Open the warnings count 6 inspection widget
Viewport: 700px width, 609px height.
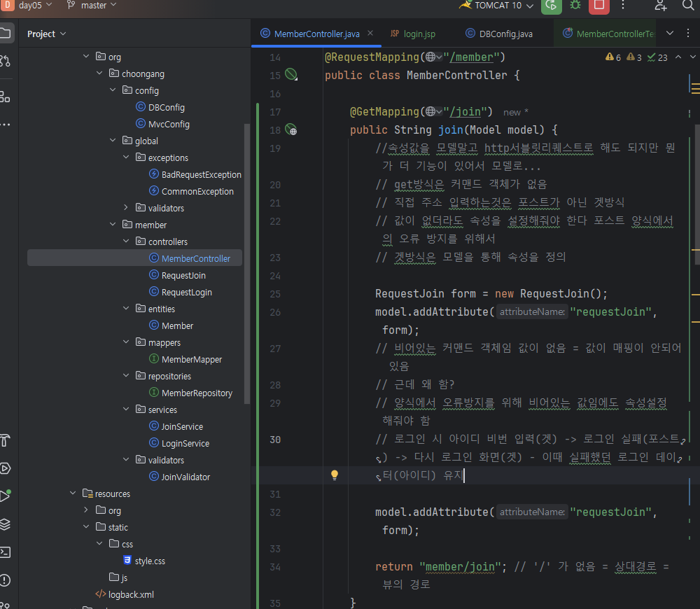[x=613, y=57]
